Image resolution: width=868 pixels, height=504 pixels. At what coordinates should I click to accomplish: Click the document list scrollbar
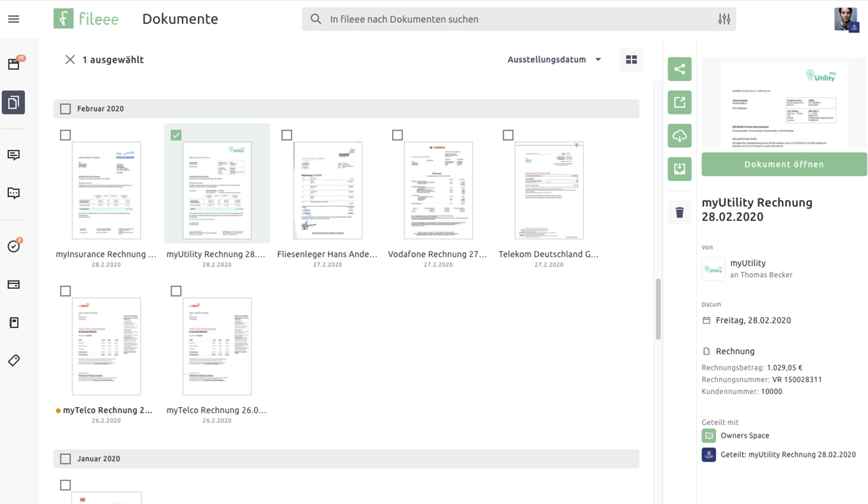(x=658, y=309)
